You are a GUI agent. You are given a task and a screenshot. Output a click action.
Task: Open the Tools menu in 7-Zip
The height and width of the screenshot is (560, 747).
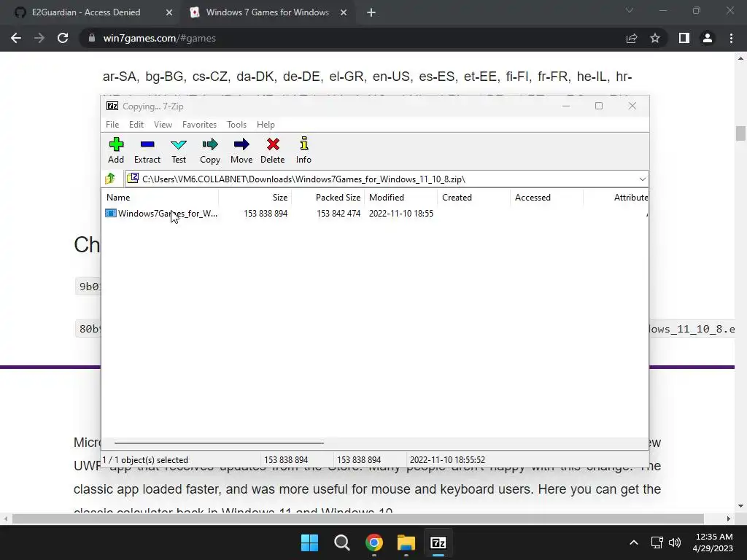(237, 124)
